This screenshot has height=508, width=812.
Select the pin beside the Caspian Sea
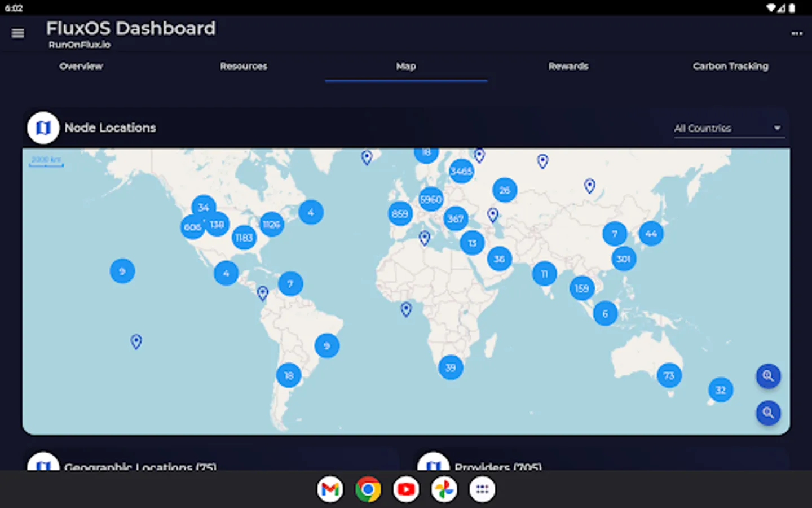(493, 215)
